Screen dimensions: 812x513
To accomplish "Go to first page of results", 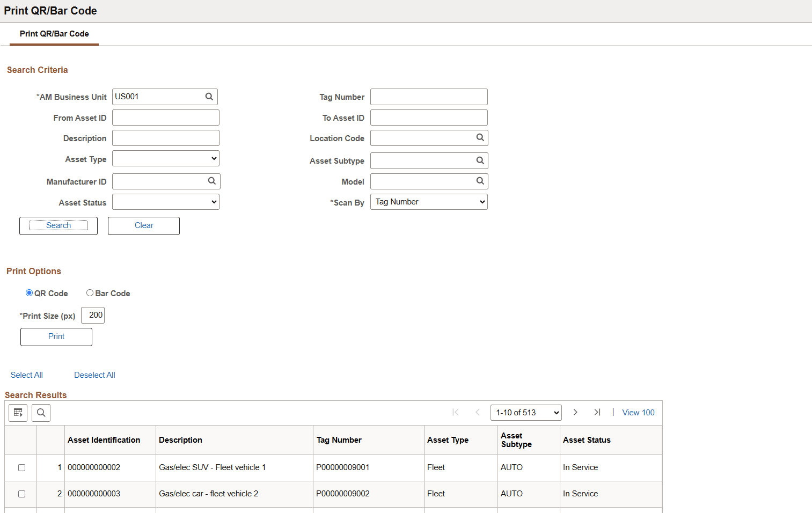I will point(456,412).
